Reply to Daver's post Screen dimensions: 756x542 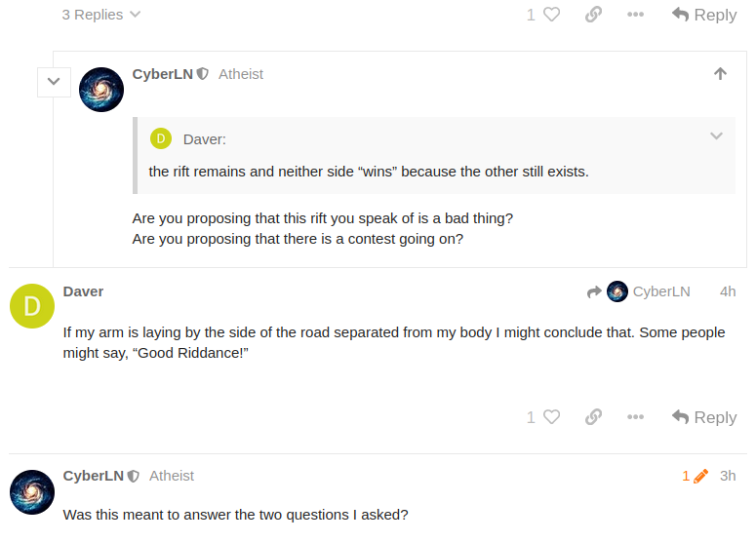point(704,417)
